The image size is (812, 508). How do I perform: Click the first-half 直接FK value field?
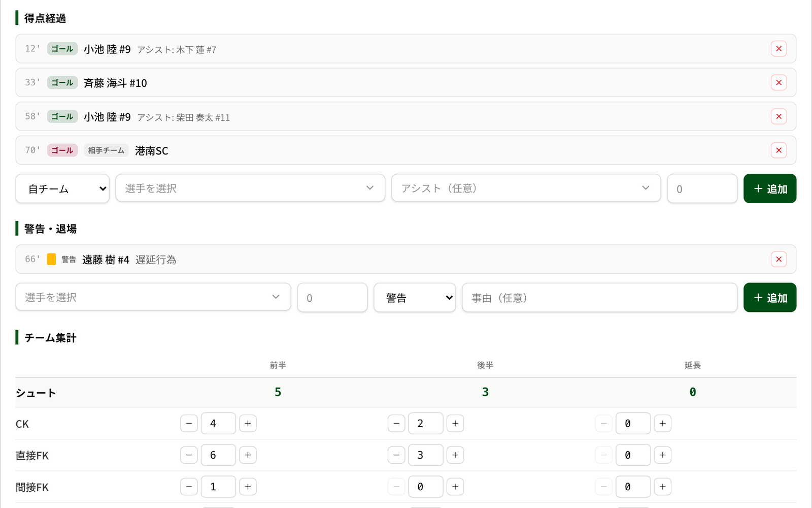point(218,455)
